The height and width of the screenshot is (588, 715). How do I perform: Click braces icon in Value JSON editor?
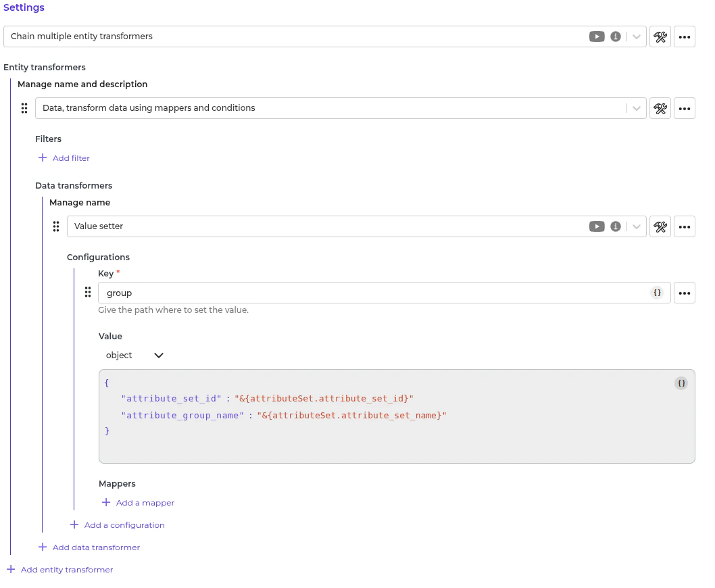coord(681,383)
